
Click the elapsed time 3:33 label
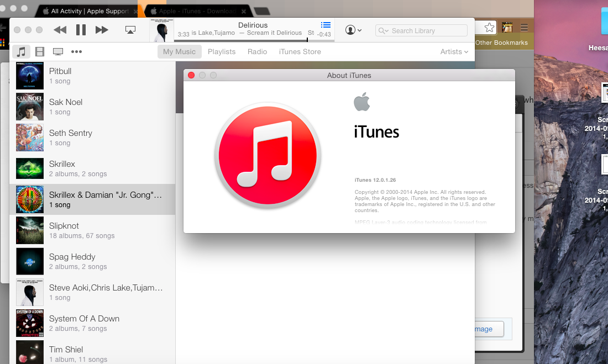[184, 34]
